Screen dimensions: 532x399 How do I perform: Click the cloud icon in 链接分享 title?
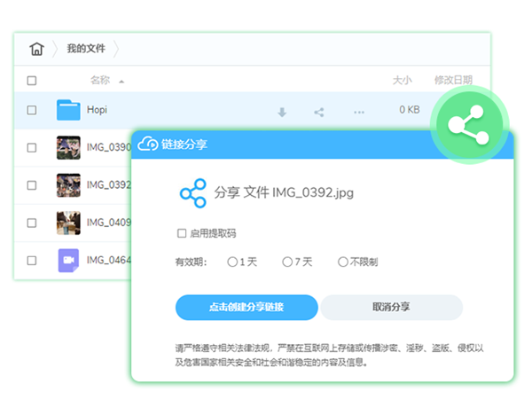click(148, 144)
